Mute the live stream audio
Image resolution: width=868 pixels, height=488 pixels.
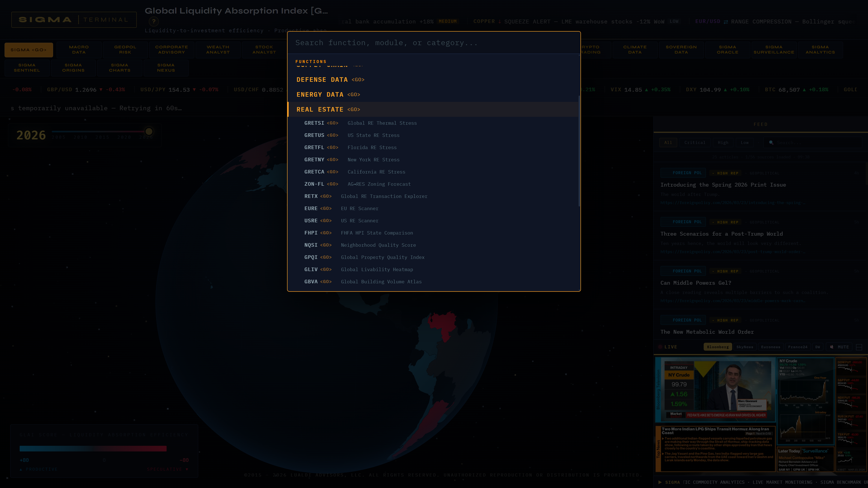click(x=839, y=347)
